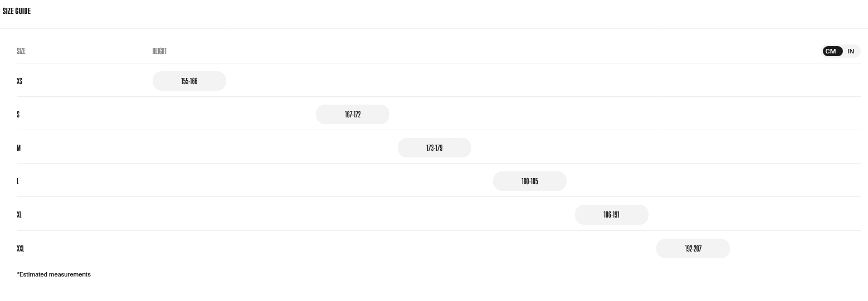Select the XS size row label
The width and height of the screenshot is (868, 301).
pyautogui.click(x=19, y=81)
